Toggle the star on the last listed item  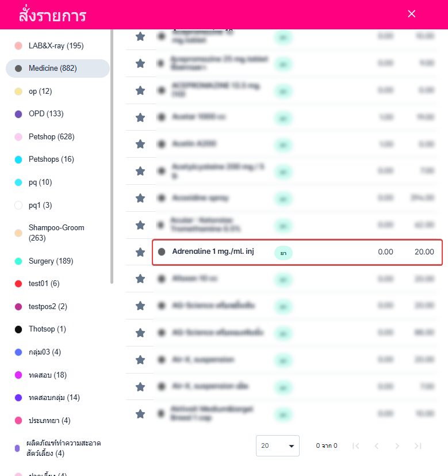pyautogui.click(x=140, y=414)
